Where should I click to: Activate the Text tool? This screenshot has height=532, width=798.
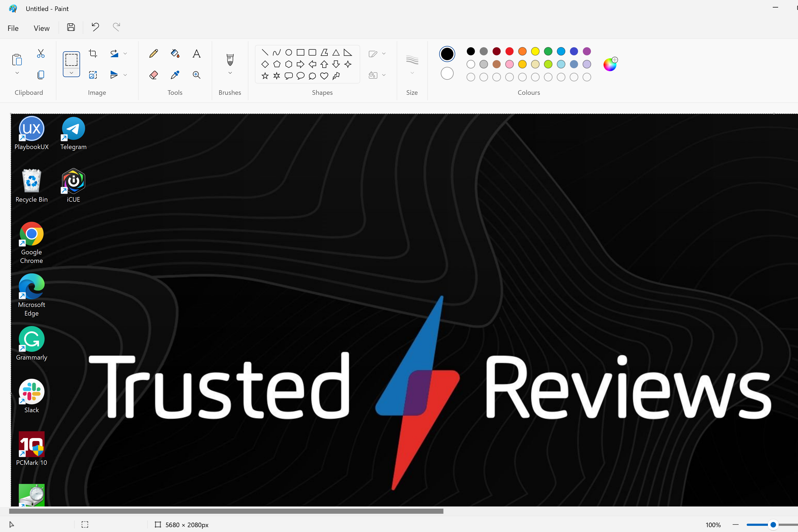tap(196, 54)
